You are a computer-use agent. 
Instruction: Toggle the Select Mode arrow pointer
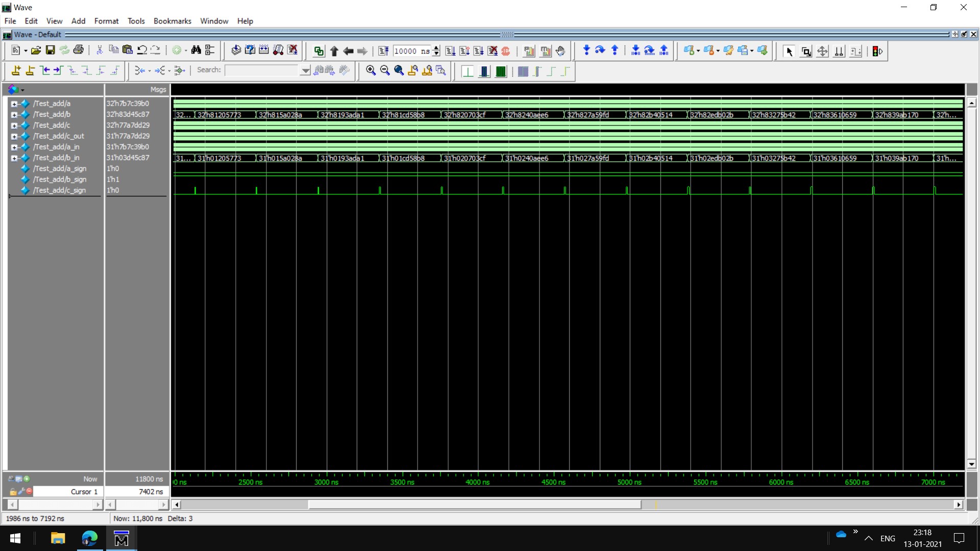[789, 52]
